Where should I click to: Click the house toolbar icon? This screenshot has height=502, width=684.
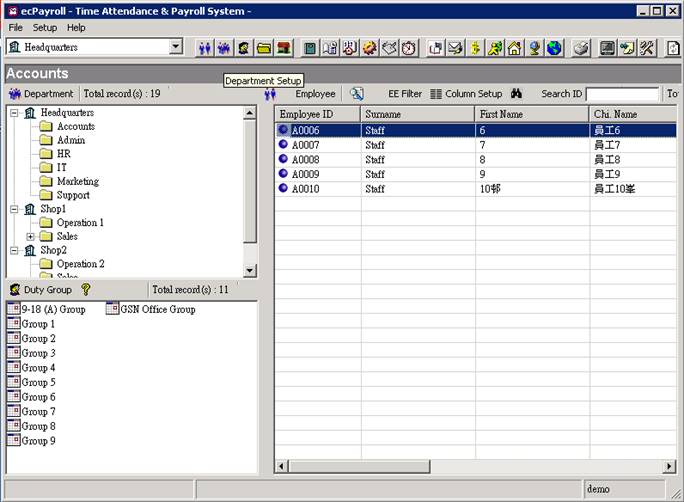coord(515,48)
